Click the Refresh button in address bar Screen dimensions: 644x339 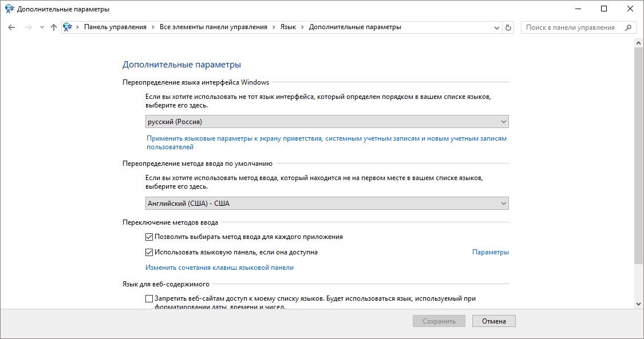coord(508,27)
